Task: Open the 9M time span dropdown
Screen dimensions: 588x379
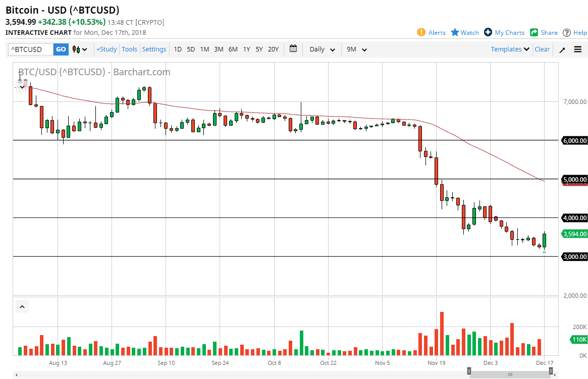Action: [356, 49]
